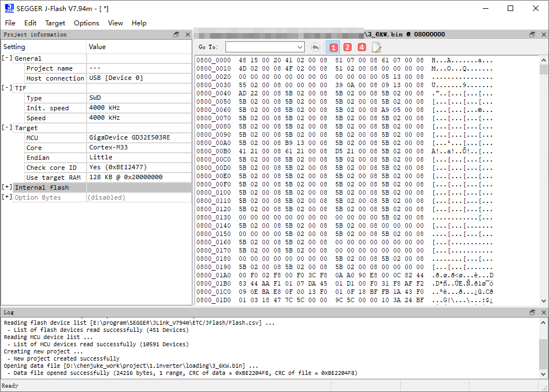Switch hex view to 2-byte width

(x=347, y=47)
